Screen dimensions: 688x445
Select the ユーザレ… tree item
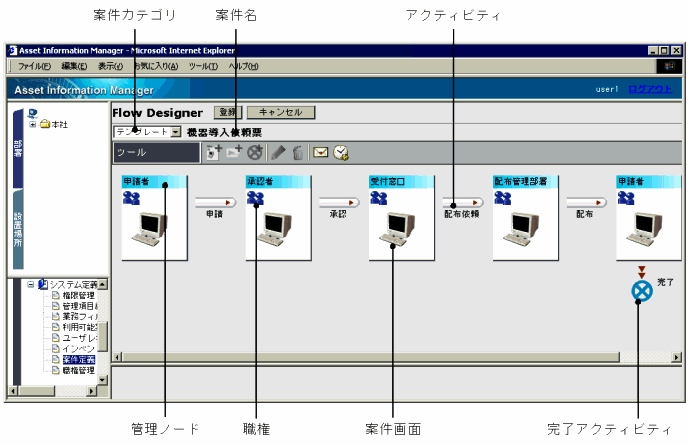(79, 338)
